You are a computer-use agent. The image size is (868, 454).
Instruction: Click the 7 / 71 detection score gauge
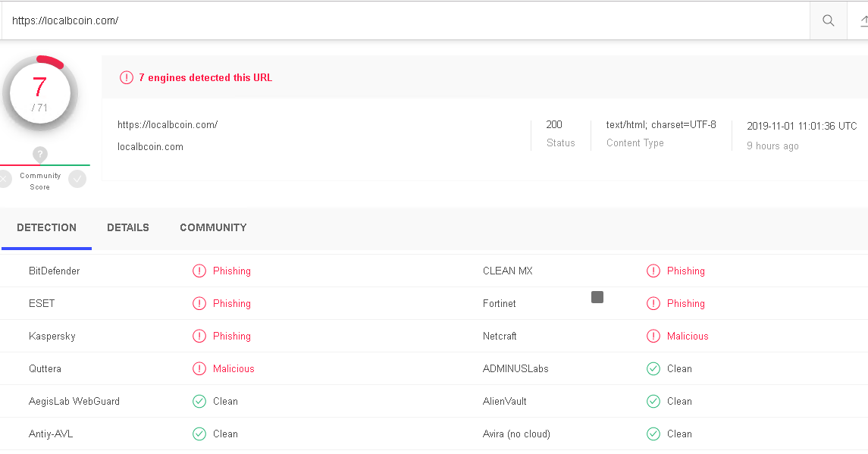[x=40, y=93]
